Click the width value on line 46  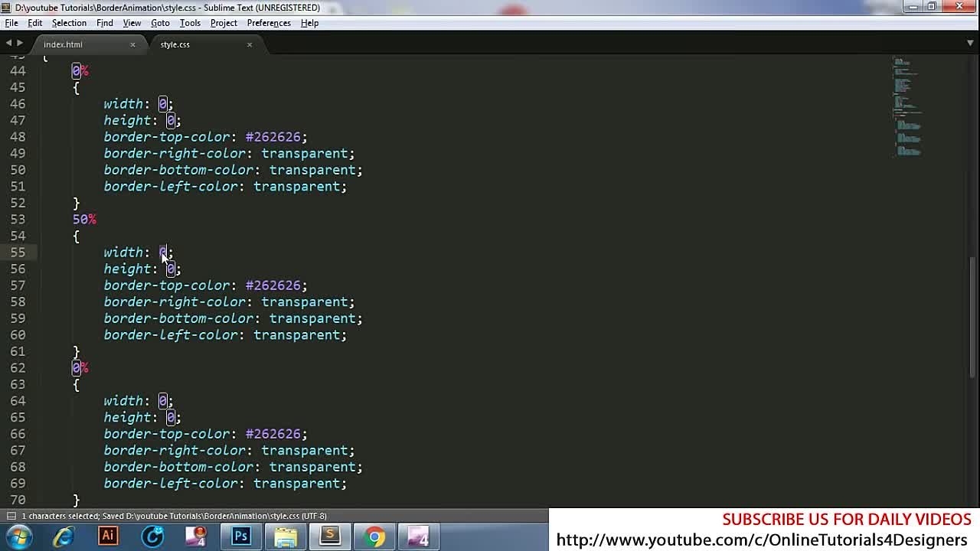coord(162,104)
